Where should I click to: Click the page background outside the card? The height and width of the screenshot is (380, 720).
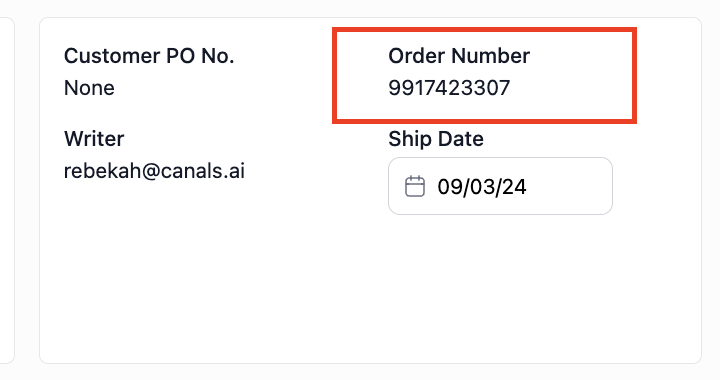(x=360, y=7)
